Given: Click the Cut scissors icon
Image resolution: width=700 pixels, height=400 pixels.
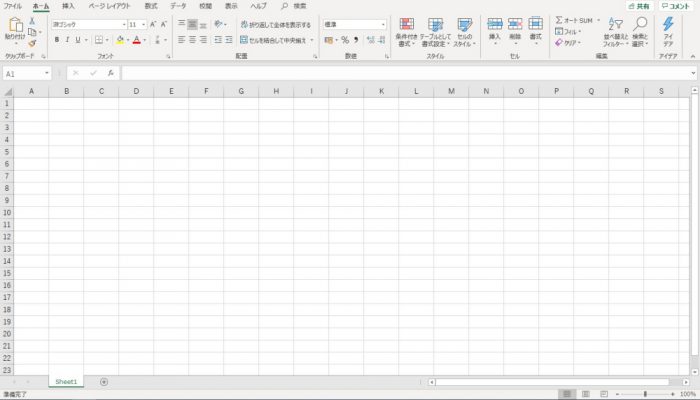Looking at the screenshot, I should pyautogui.click(x=32, y=21).
